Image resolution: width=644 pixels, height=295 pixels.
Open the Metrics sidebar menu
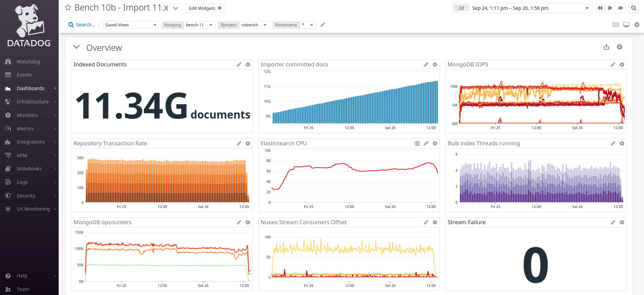(x=29, y=129)
